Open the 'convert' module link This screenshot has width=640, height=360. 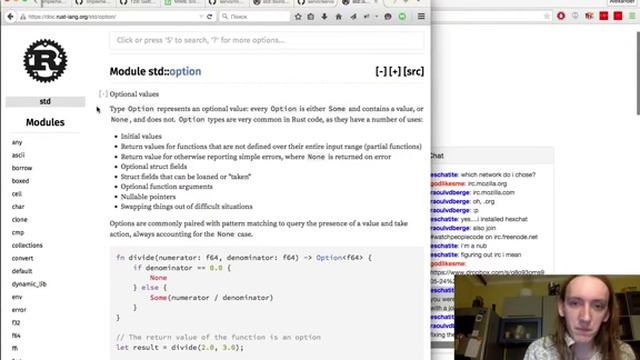22,258
